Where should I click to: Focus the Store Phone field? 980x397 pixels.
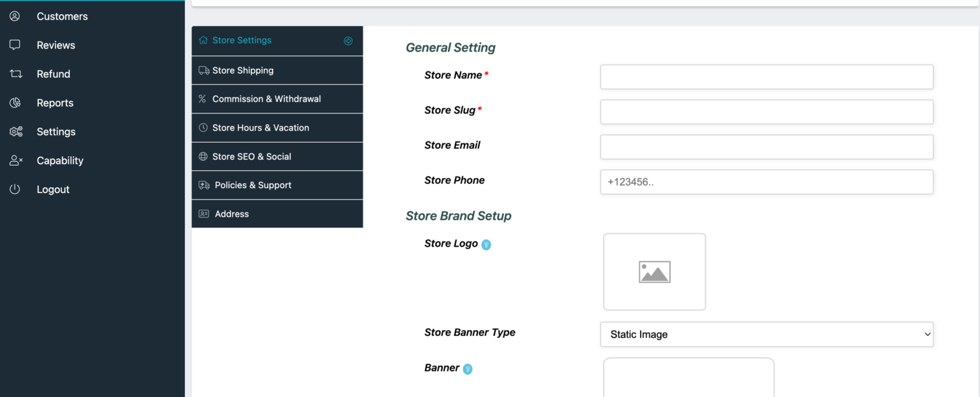767,182
